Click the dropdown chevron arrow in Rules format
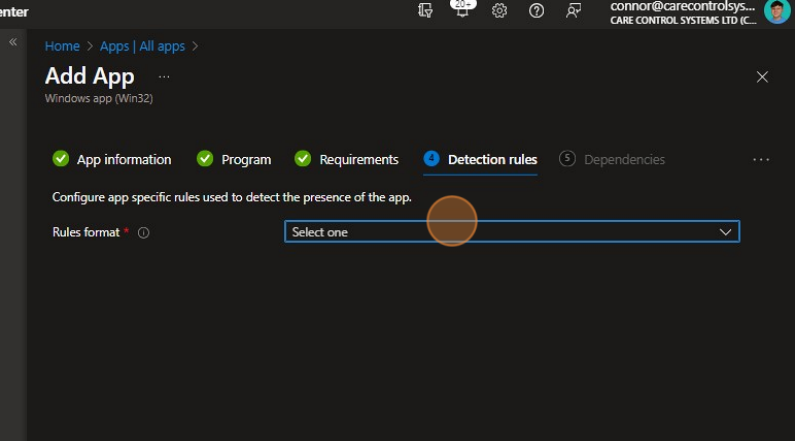 point(726,232)
